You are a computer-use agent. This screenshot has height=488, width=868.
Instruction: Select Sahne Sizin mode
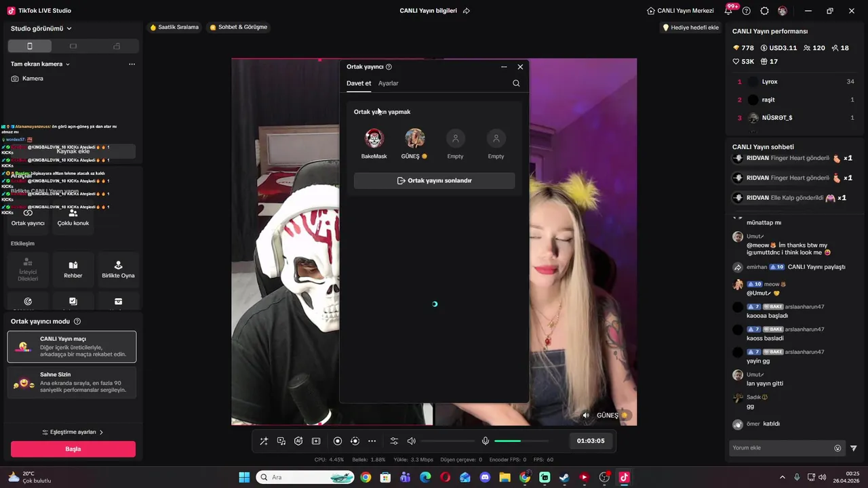[72, 382]
